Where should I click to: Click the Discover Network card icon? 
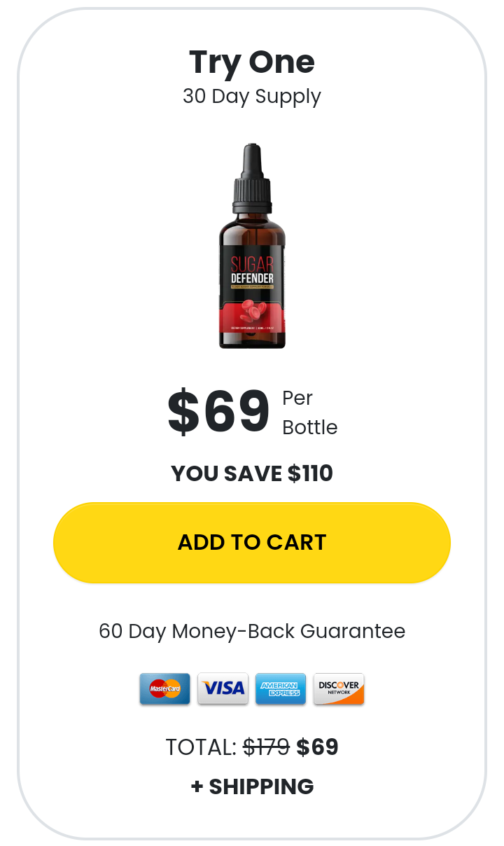click(x=339, y=689)
